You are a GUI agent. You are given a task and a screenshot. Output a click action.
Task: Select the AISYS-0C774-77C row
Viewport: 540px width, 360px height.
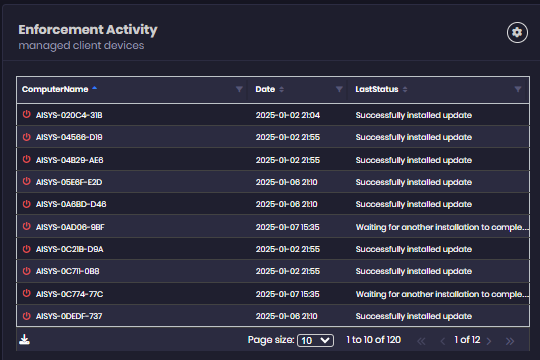[x=273, y=294]
